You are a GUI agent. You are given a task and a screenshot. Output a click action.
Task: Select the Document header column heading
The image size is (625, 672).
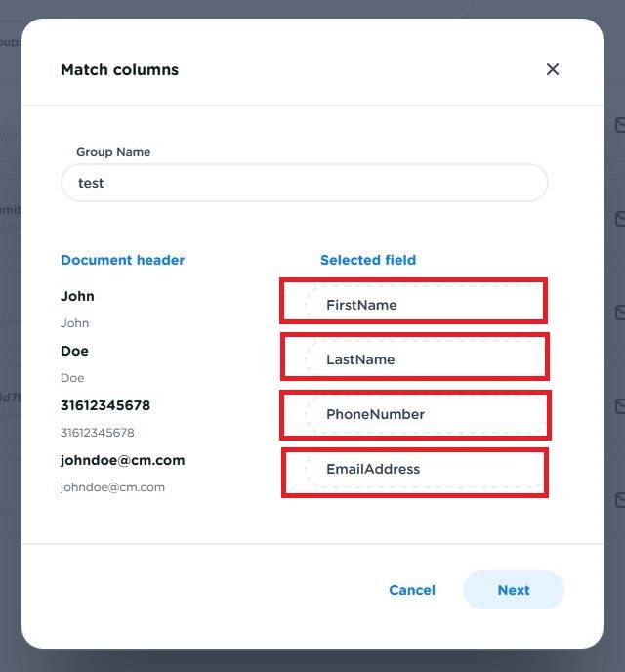(x=122, y=260)
